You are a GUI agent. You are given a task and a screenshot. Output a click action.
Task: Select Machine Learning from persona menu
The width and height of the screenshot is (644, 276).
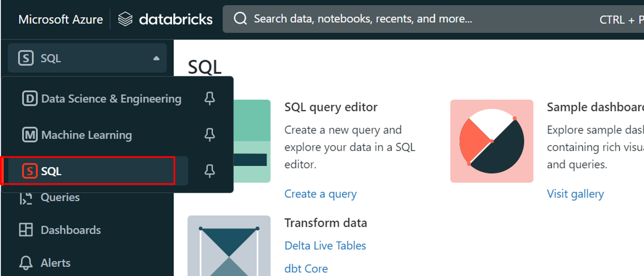click(x=86, y=135)
